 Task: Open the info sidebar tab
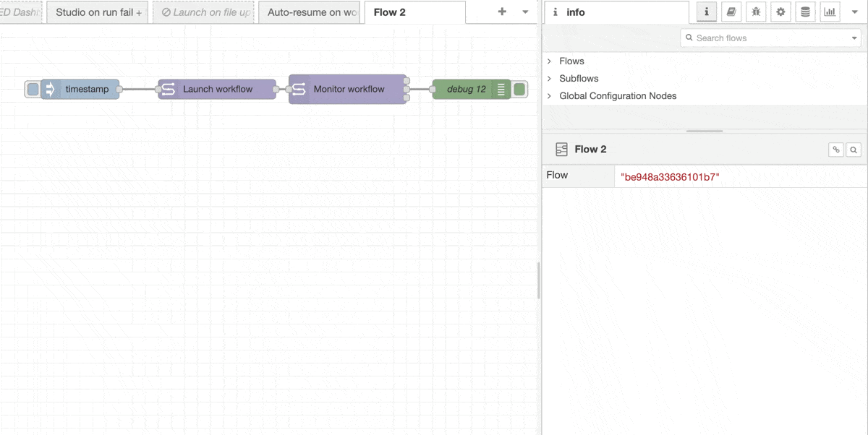(706, 12)
